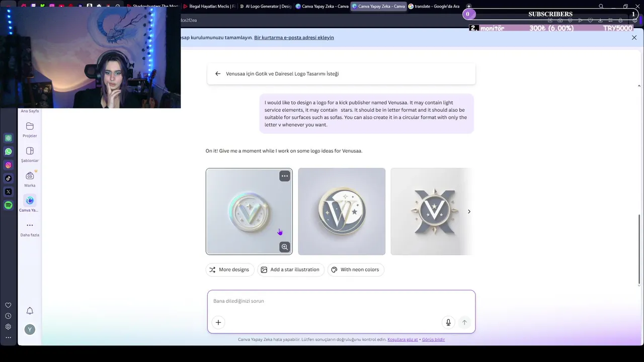
Task: Select the second gold-ringed V logo thumbnail
Action: point(342,211)
